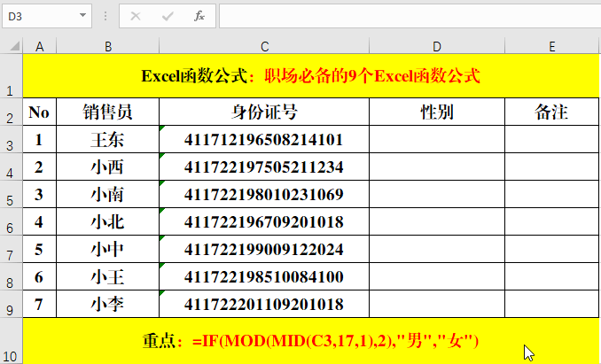Select column A header
This screenshot has width=601, height=364.
pos(40,46)
